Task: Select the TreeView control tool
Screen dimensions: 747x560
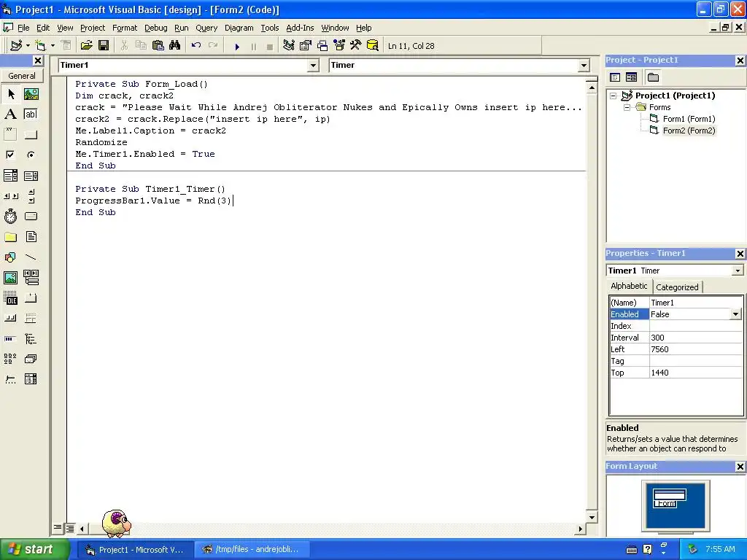Action: point(31,338)
